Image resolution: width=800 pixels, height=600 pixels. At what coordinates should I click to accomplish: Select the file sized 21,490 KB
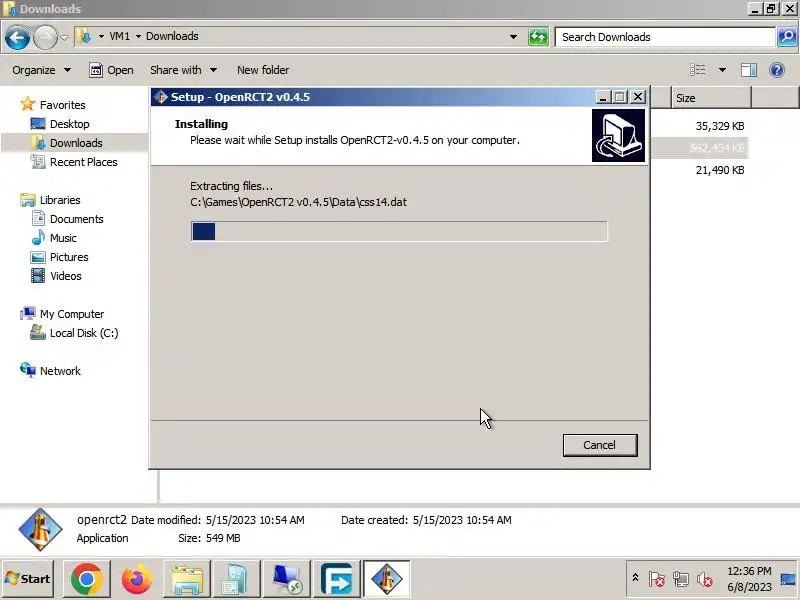tap(720, 170)
